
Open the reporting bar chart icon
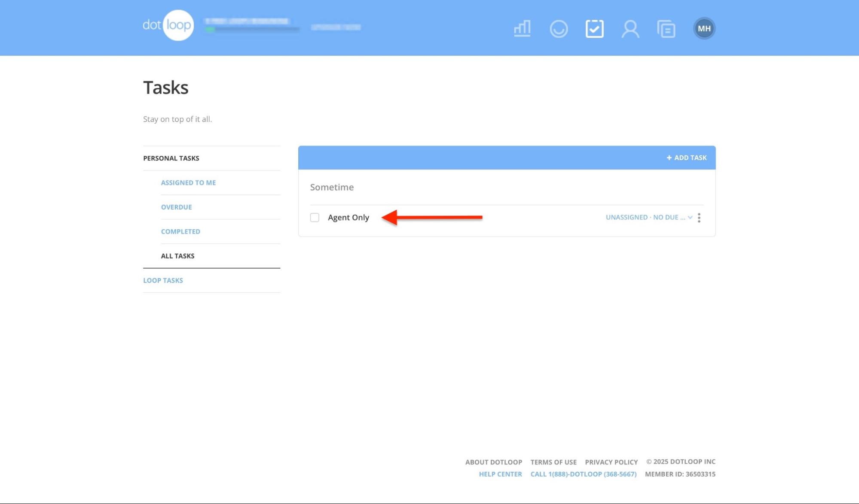click(x=522, y=29)
